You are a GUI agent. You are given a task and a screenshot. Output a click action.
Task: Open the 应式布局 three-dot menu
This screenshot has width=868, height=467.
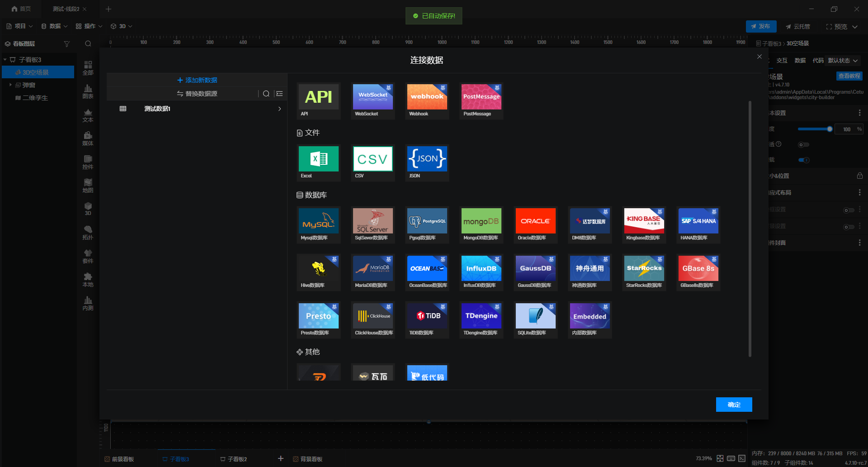tap(860, 192)
